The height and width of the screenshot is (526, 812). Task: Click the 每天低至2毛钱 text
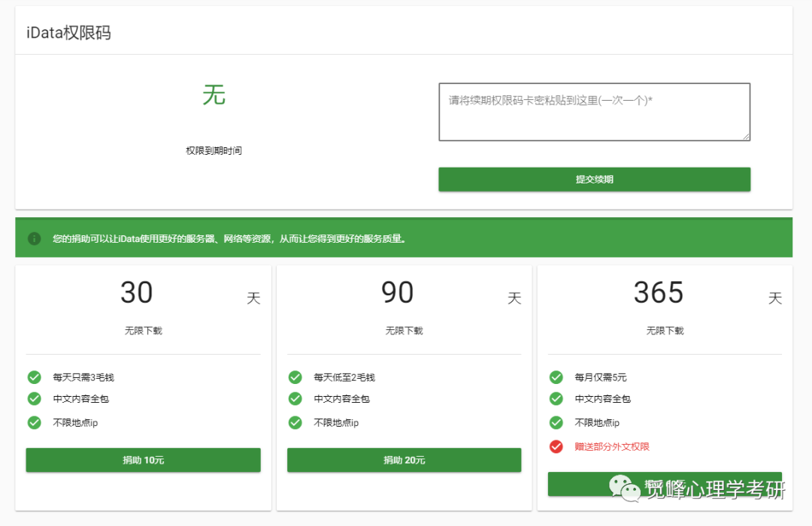tap(344, 377)
